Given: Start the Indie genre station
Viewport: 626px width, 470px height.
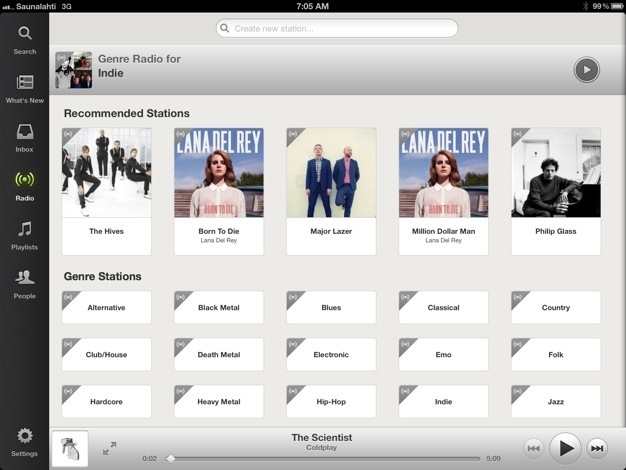Looking at the screenshot, I should (444, 402).
